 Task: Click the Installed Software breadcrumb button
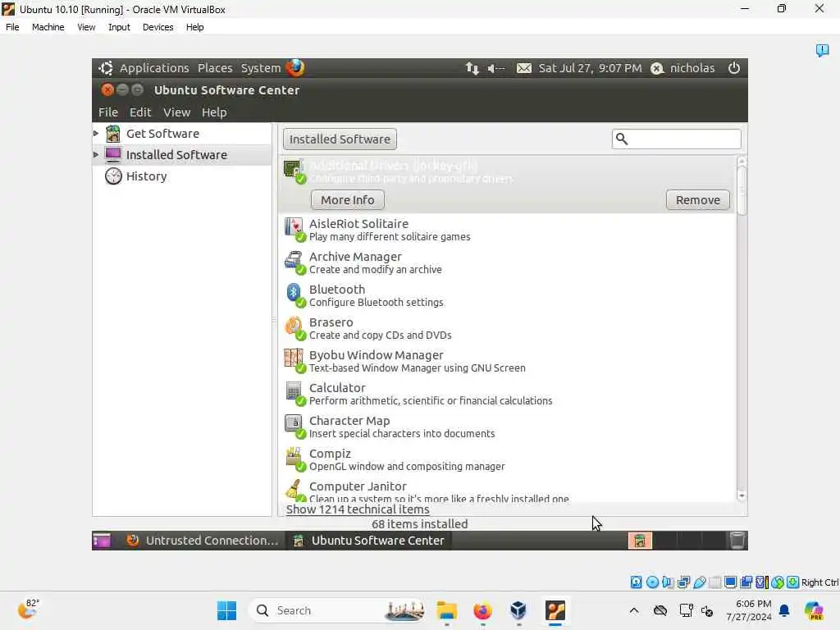[x=340, y=139]
